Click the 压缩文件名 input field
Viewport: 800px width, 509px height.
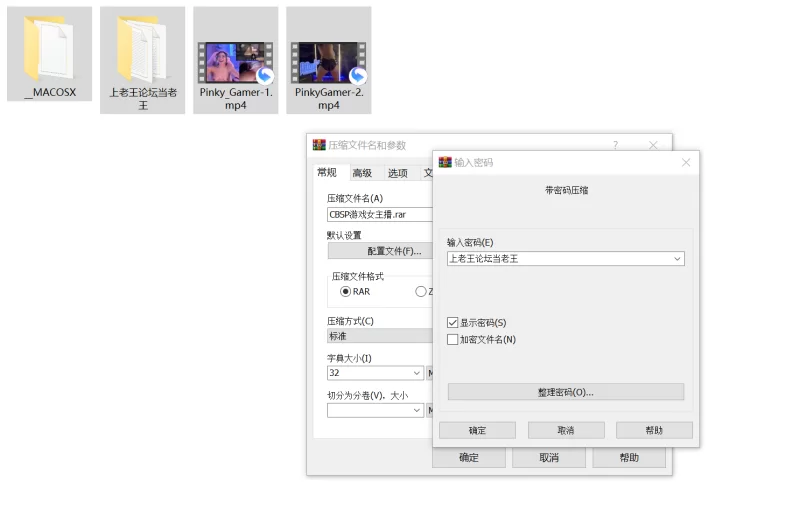pos(380,214)
